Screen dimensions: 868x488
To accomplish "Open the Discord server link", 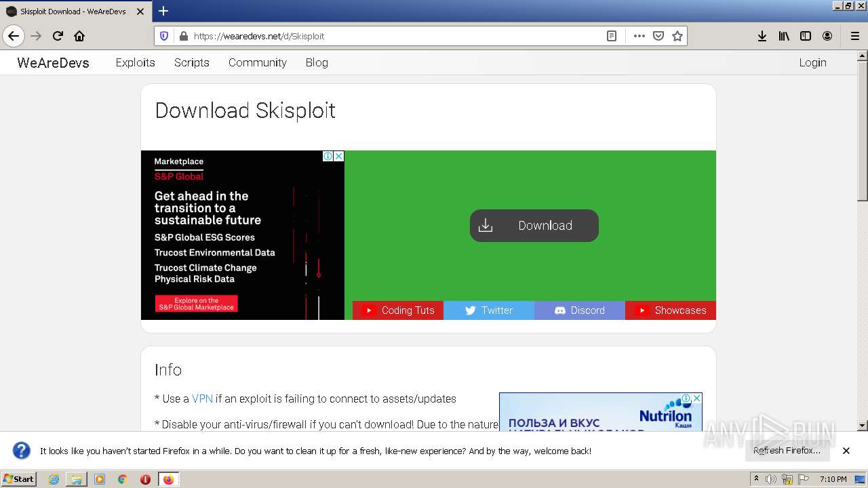I will (x=580, y=310).
